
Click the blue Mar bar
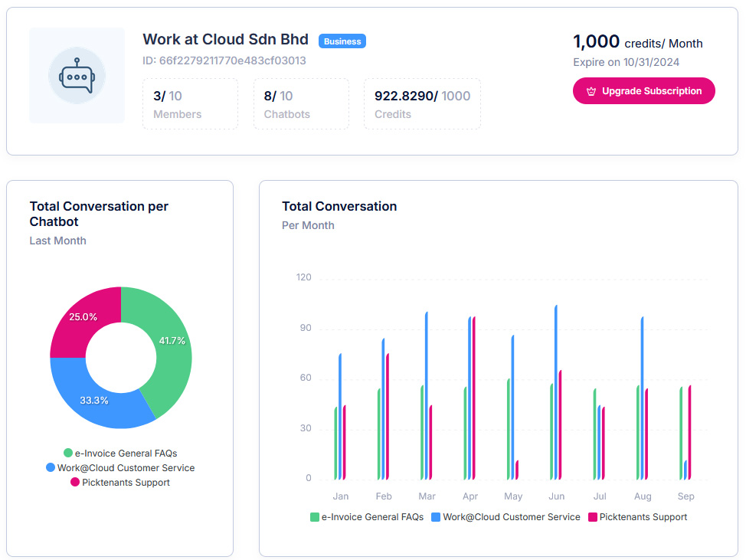pyautogui.click(x=427, y=396)
